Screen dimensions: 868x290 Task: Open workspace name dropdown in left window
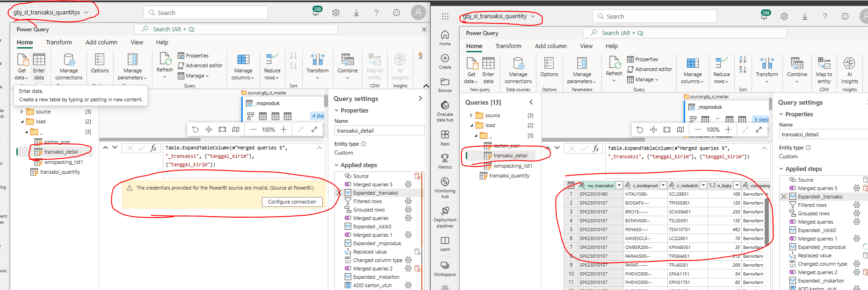point(86,13)
